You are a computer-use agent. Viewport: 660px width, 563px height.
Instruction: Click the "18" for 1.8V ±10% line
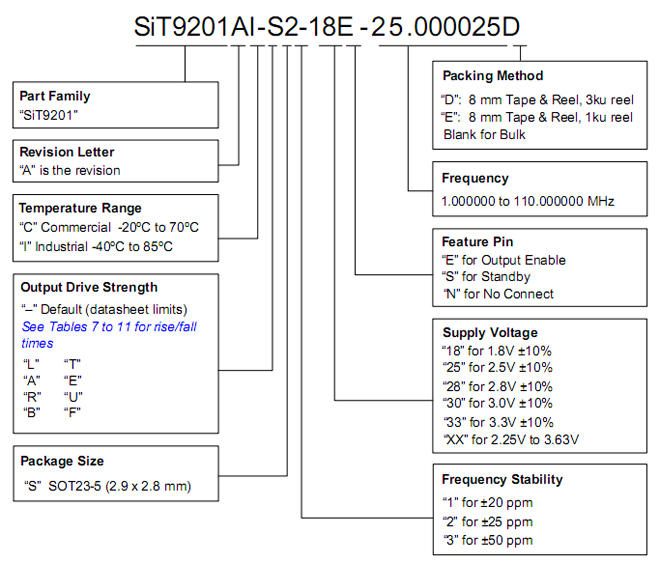click(497, 351)
